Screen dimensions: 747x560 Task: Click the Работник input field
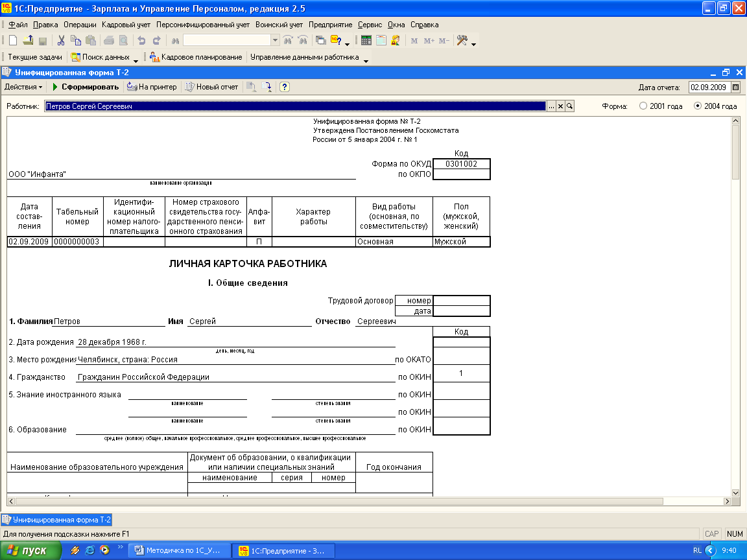click(x=295, y=106)
